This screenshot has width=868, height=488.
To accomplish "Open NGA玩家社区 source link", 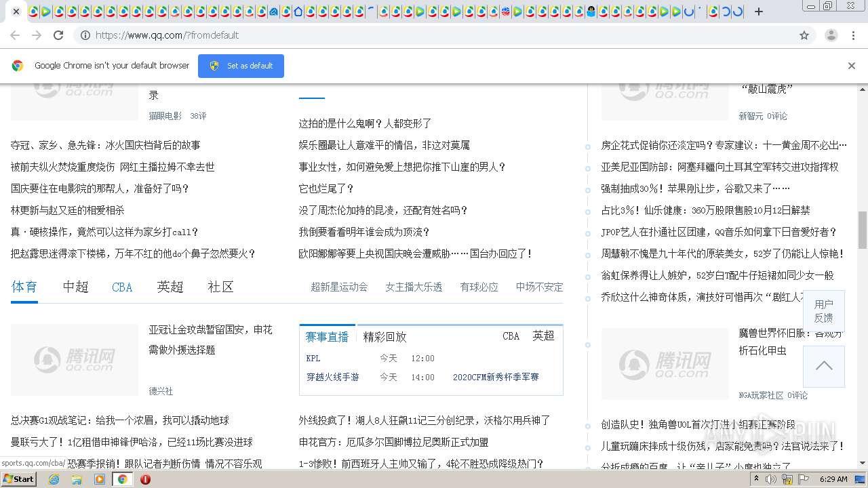I will pyautogui.click(x=761, y=395).
